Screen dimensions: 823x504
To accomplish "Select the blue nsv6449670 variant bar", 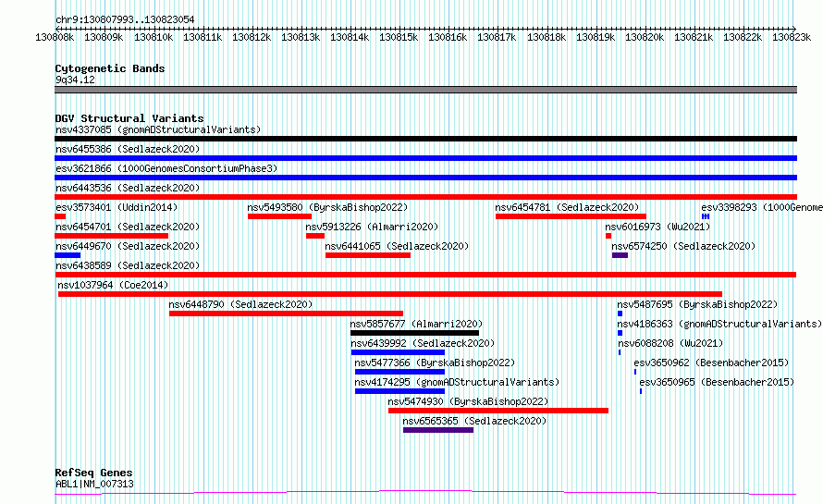I will 68,255.
